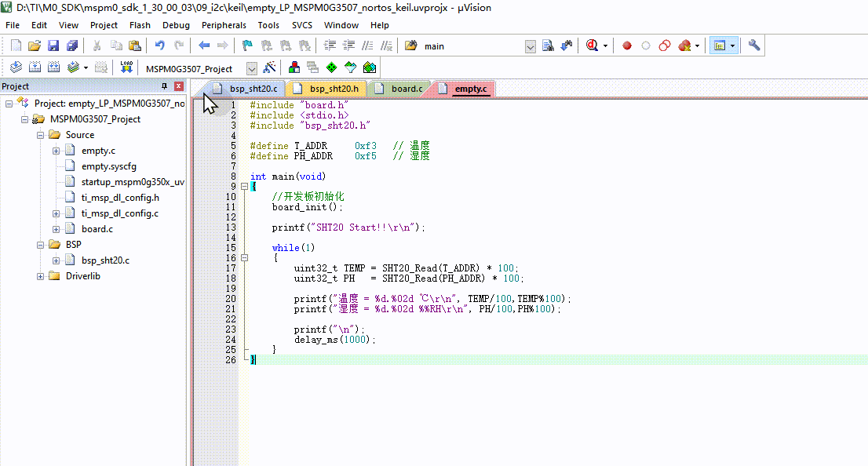Screen dimensions: 868x466
Task: Click the Select Software Packs icon
Action: tap(350, 67)
